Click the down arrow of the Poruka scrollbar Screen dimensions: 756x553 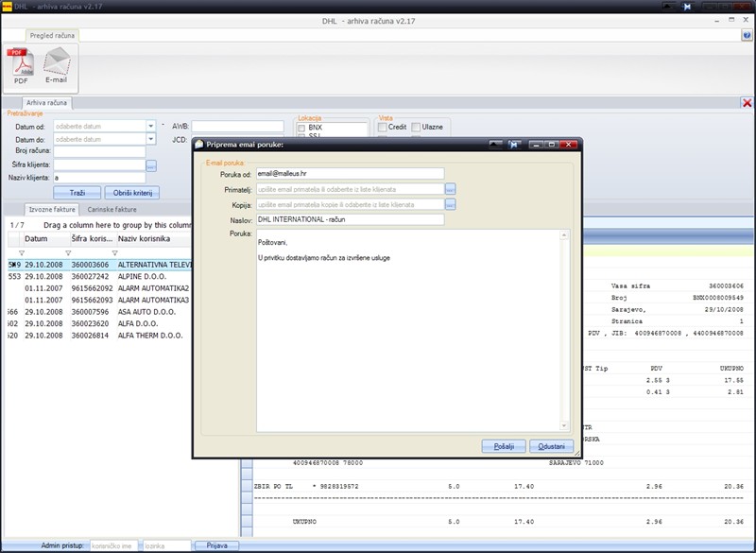564,425
